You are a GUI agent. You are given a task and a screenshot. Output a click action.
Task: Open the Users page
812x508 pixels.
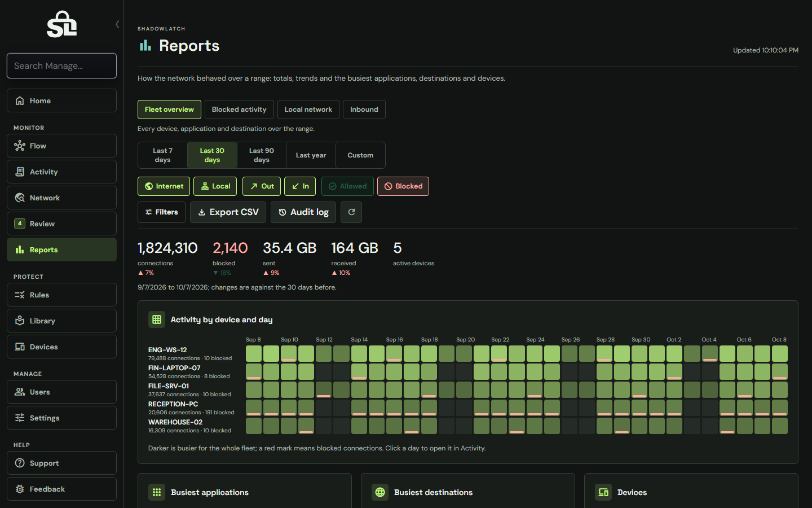(61, 392)
